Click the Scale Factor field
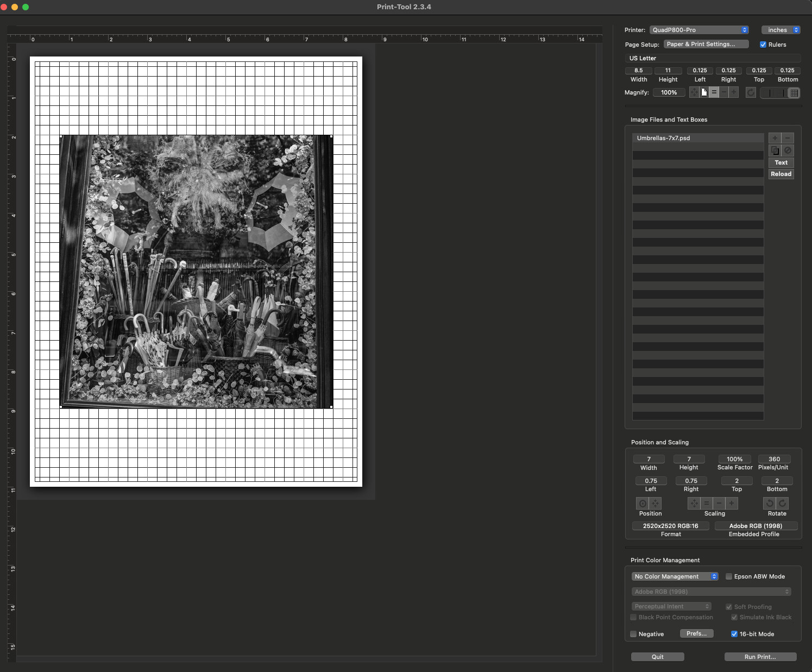Image resolution: width=812 pixels, height=672 pixels. [x=734, y=459]
